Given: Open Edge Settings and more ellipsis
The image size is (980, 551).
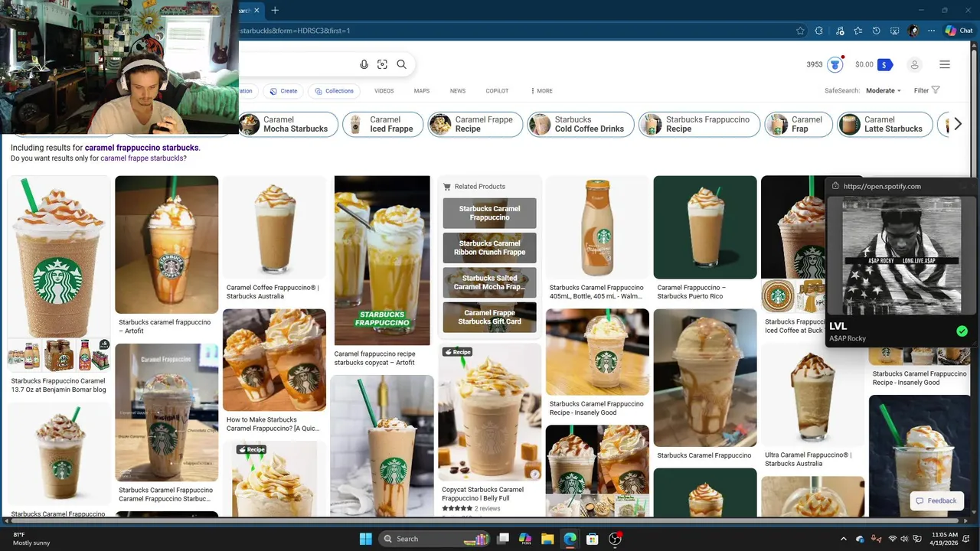Looking at the screenshot, I should coord(931,31).
